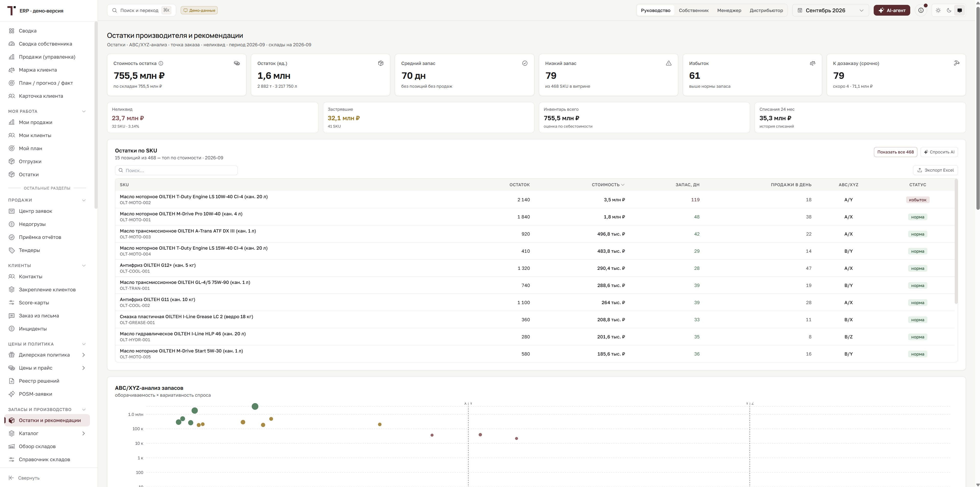
Task: Click info icon next to Стоимость остатка
Action: coord(160,63)
